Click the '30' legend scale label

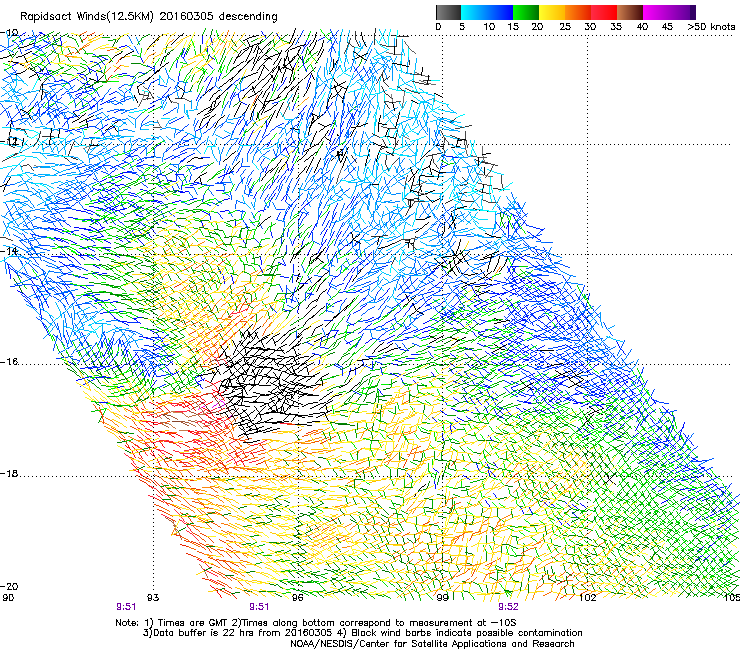coord(590,27)
